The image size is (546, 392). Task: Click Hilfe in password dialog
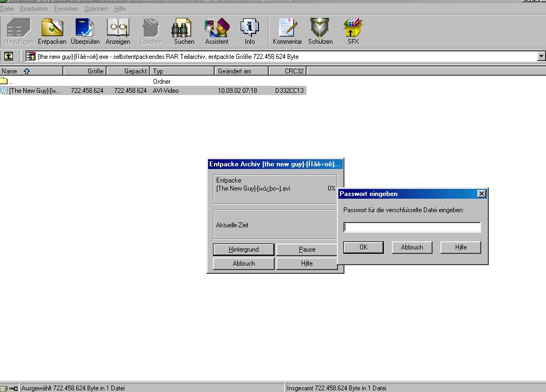tap(461, 247)
